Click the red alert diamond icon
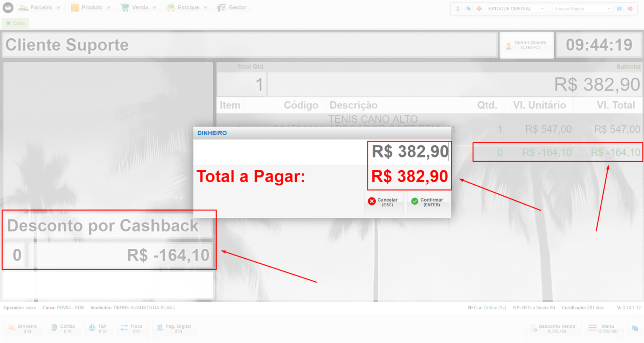644x343 pixels. [479, 8]
